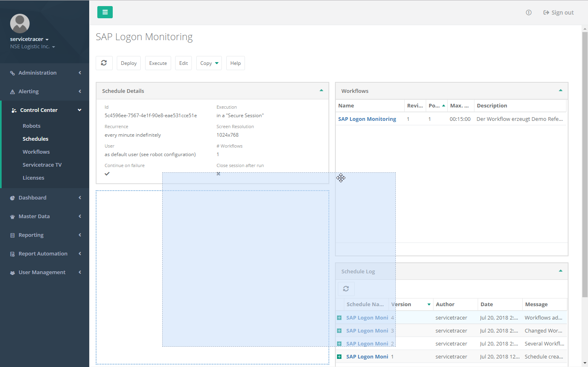
Task: Open Licenses in the sidebar
Action: coord(33,178)
